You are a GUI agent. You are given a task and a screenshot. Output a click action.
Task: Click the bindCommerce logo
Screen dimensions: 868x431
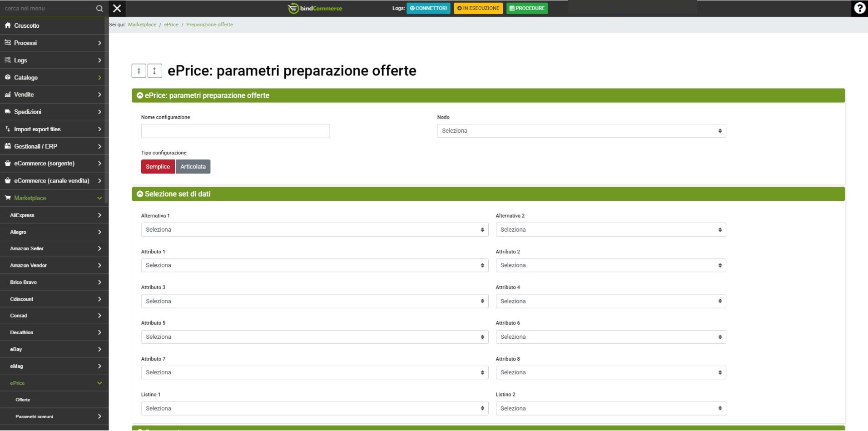coord(315,8)
